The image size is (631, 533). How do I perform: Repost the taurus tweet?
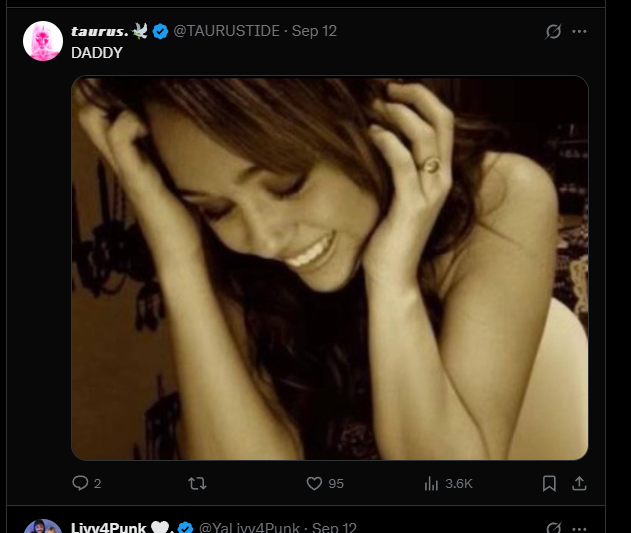tap(197, 483)
